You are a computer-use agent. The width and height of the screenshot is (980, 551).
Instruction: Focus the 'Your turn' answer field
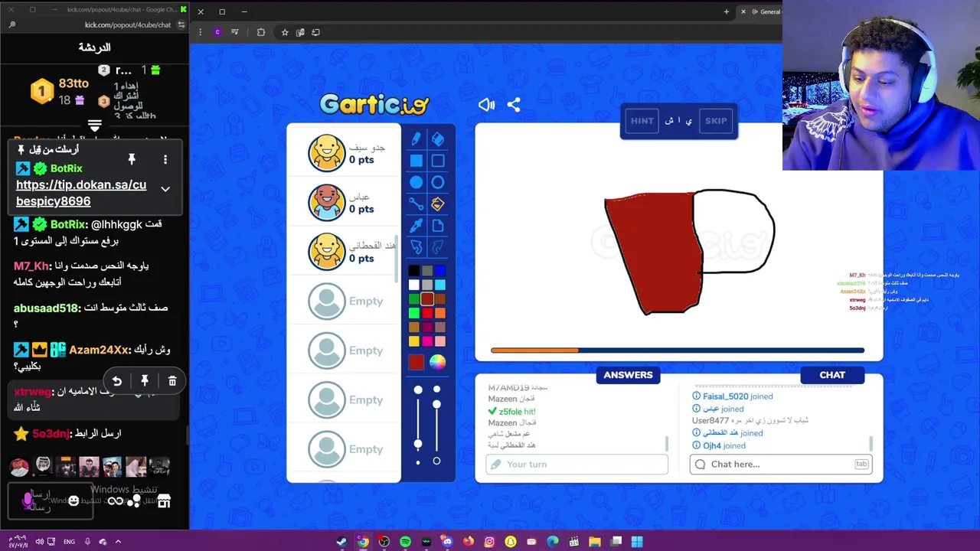(577, 465)
